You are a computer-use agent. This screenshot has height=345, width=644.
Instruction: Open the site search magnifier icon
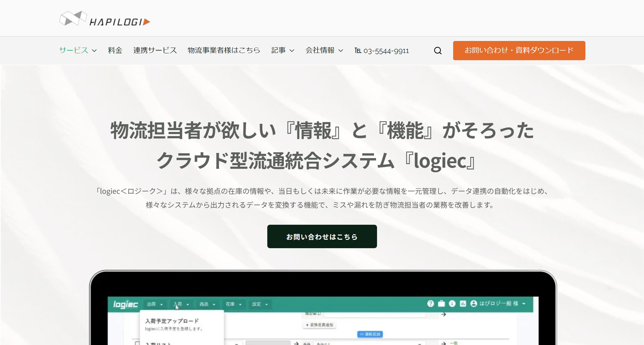[438, 51]
